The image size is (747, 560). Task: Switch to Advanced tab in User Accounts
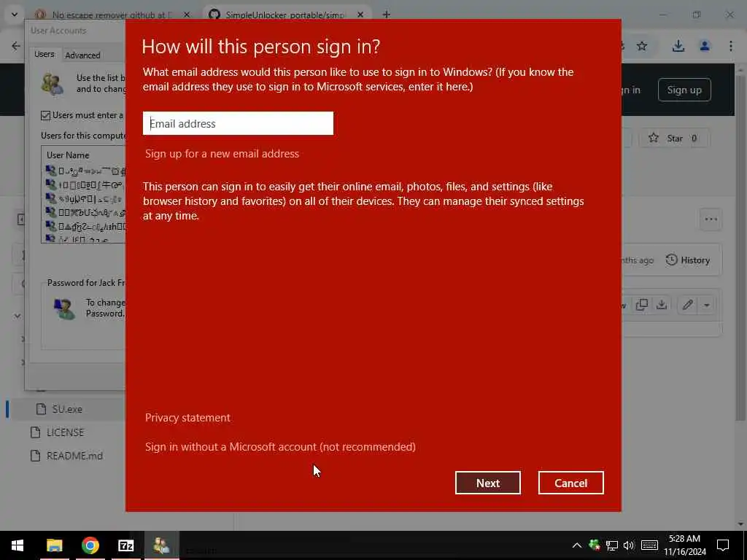click(83, 55)
